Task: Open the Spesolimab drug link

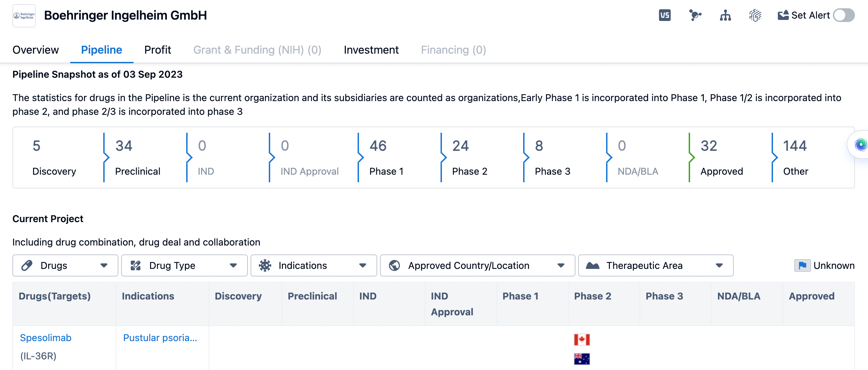Action: pos(46,338)
